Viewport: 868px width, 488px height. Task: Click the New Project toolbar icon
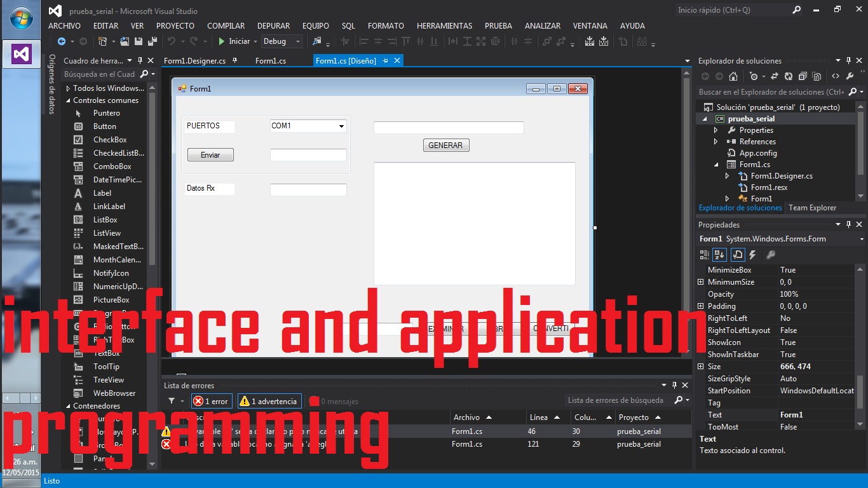(x=103, y=41)
